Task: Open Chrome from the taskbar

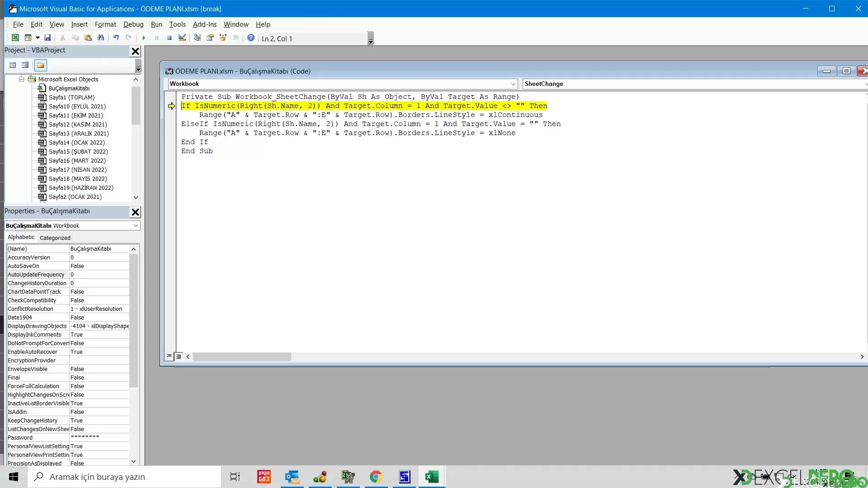Action: [x=376, y=477]
